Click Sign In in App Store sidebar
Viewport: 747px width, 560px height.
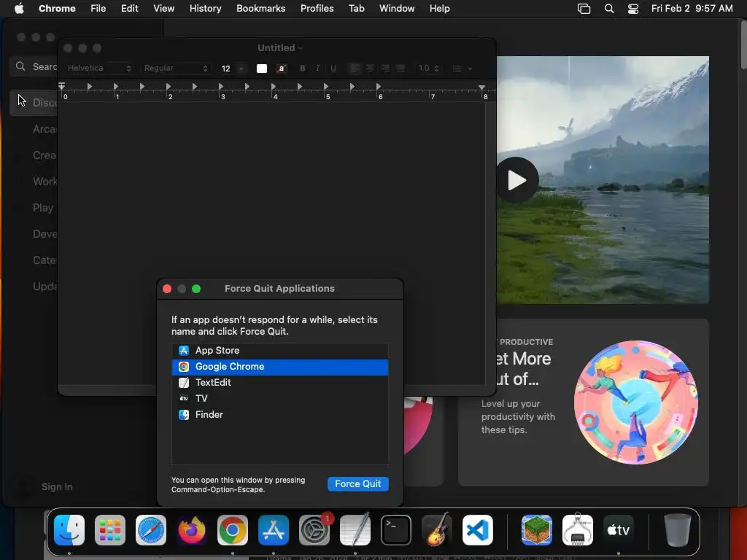[x=57, y=486]
